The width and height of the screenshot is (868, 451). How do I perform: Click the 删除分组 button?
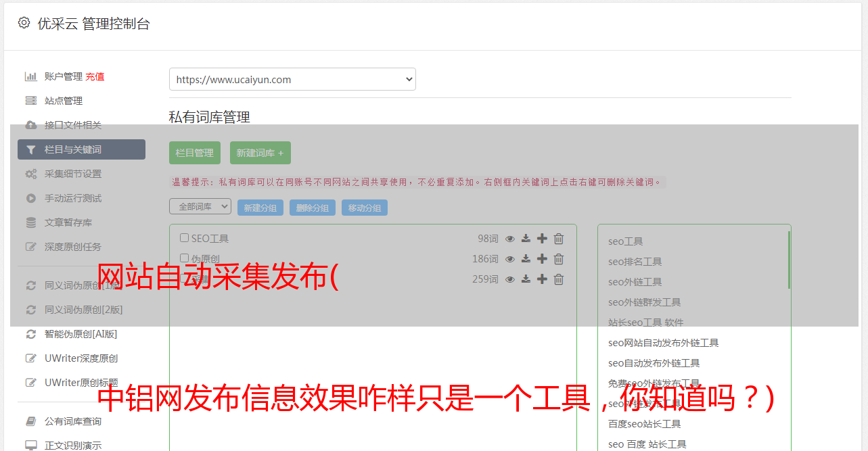pos(313,208)
